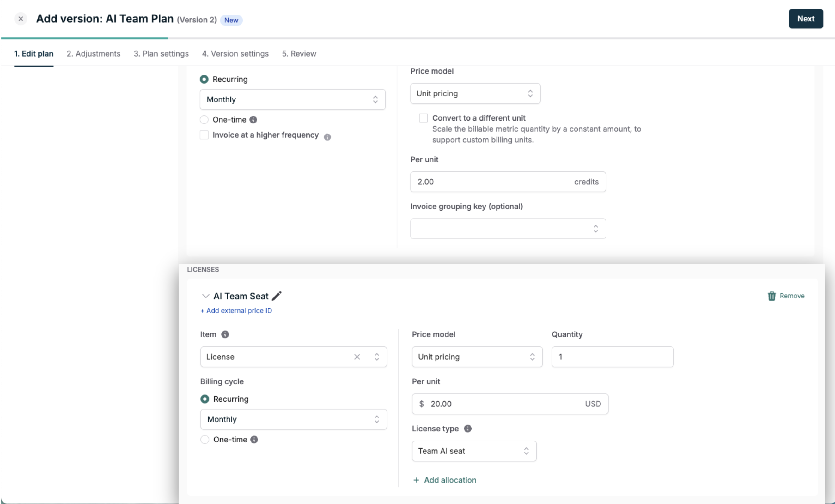Viewport: 835px width, 504px height.
Task: Click the Quantity input field
Action: (612, 357)
